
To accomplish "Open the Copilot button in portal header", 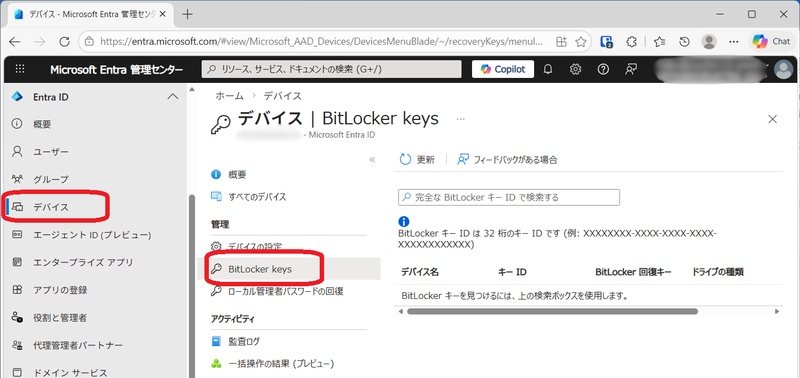I will (x=503, y=69).
